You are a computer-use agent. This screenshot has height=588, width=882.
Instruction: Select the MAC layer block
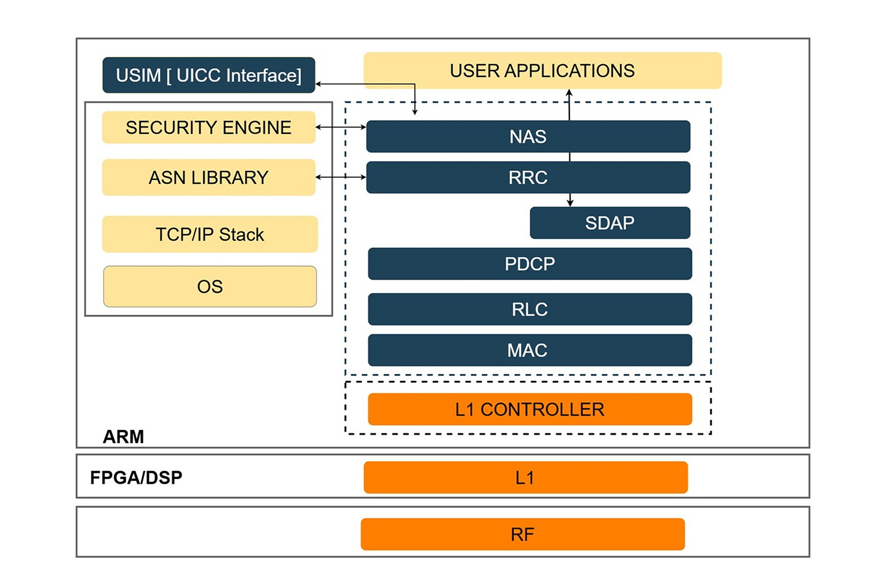pos(530,350)
